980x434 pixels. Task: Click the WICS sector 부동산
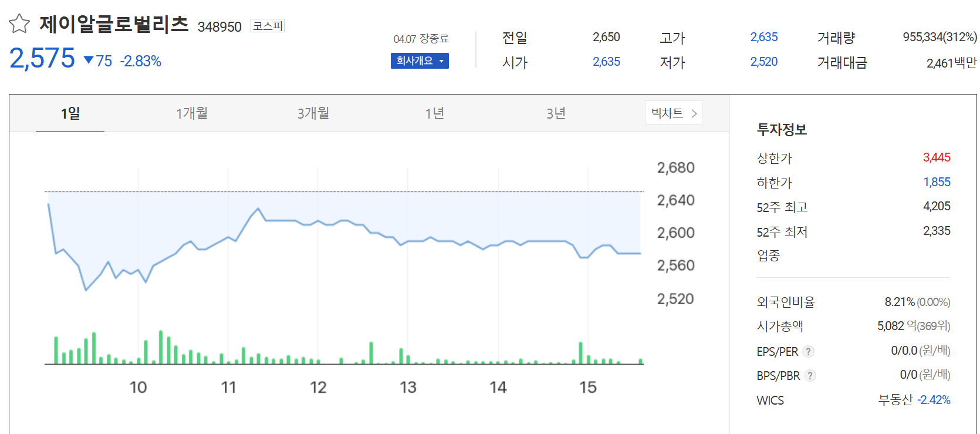pyautogui.click(x=895, y=400)
